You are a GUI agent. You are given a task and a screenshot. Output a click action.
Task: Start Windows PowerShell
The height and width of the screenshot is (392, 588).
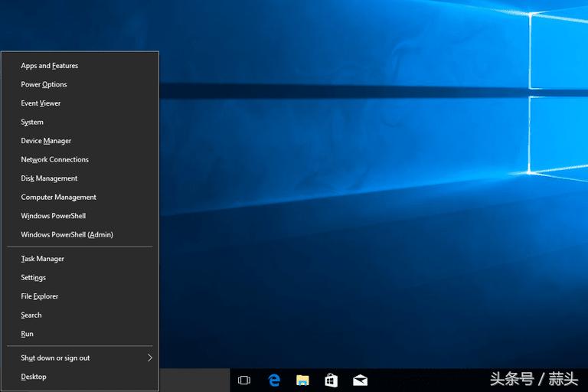click(x=80, y=216)
